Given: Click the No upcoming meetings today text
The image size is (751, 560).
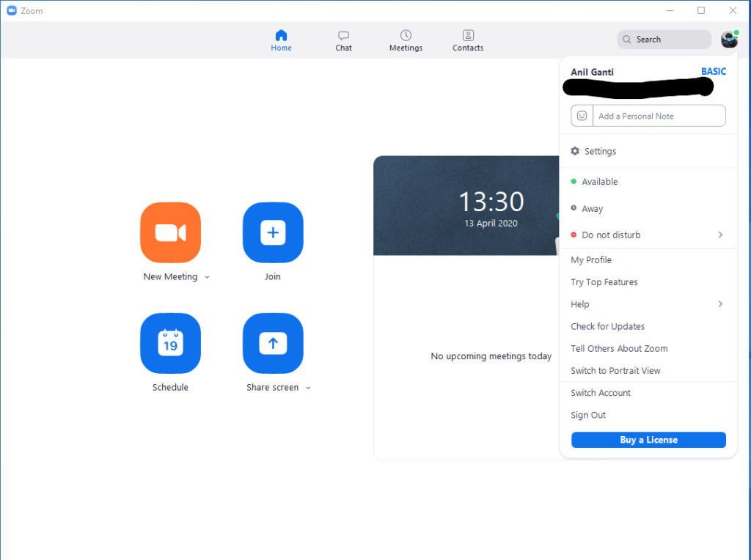Looking at the screenshot, I should 491,356.
